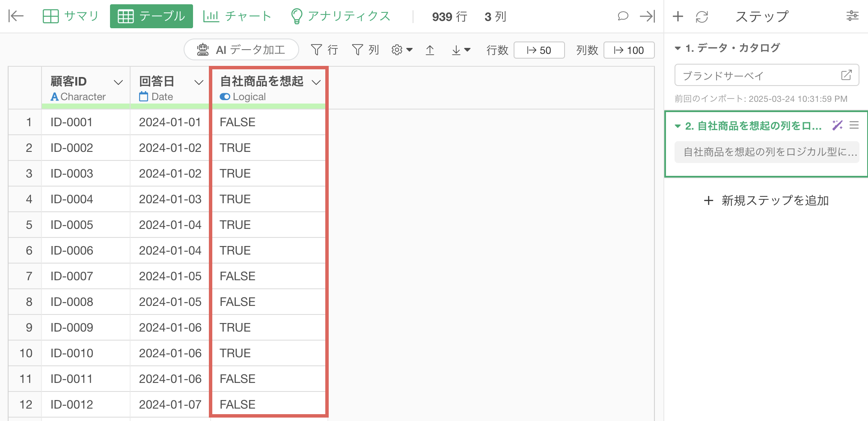Switch to the チャート tab
The width and height of the screenshot is (868, 421).
pyautogui.click(x=237, y=16)
